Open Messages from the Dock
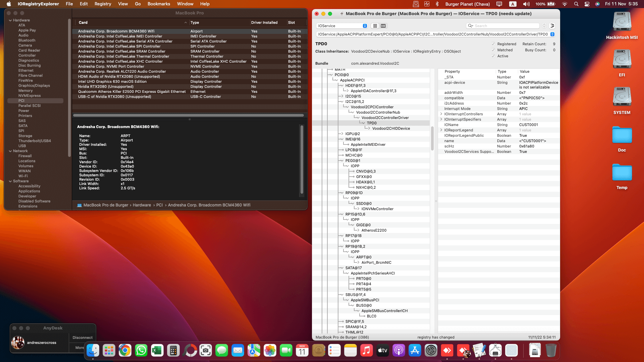The height and width of the screenshot is (362, 644). click(222, 351)
